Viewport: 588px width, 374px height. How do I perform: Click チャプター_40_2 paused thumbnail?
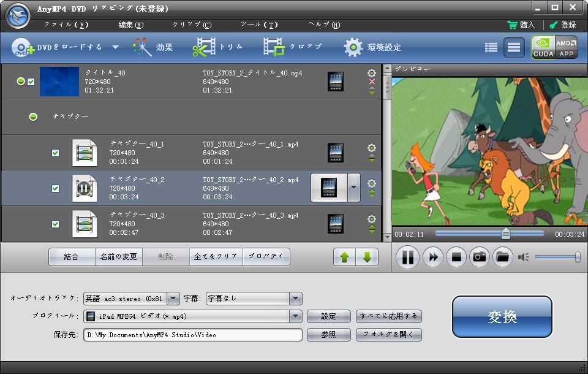pos(85,188)
